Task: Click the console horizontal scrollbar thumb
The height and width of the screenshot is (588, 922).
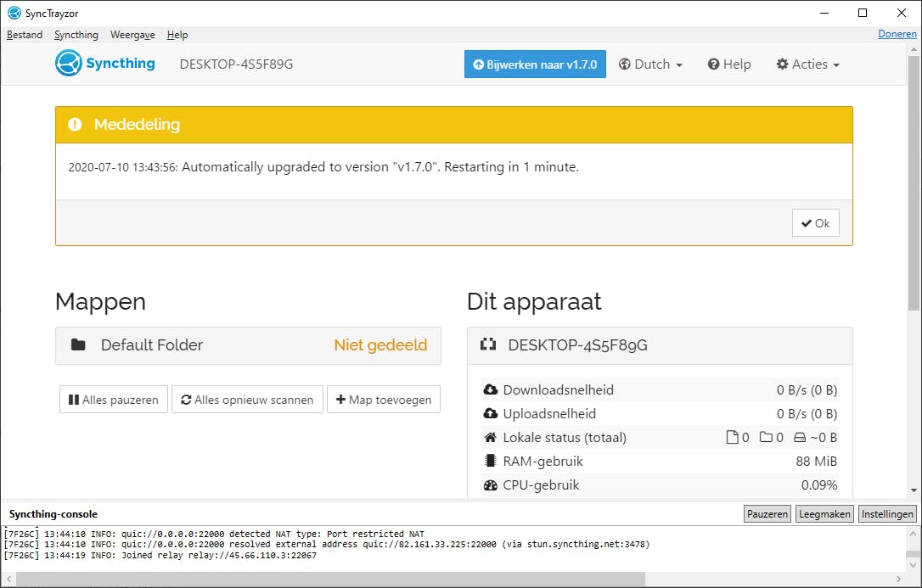Action: (x=329, y=580)
